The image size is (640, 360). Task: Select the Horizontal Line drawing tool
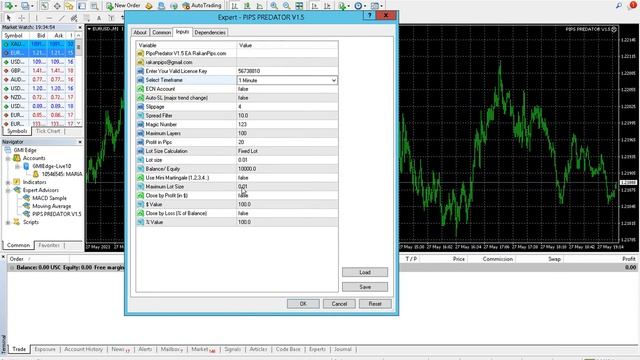[x=49, y=18]
